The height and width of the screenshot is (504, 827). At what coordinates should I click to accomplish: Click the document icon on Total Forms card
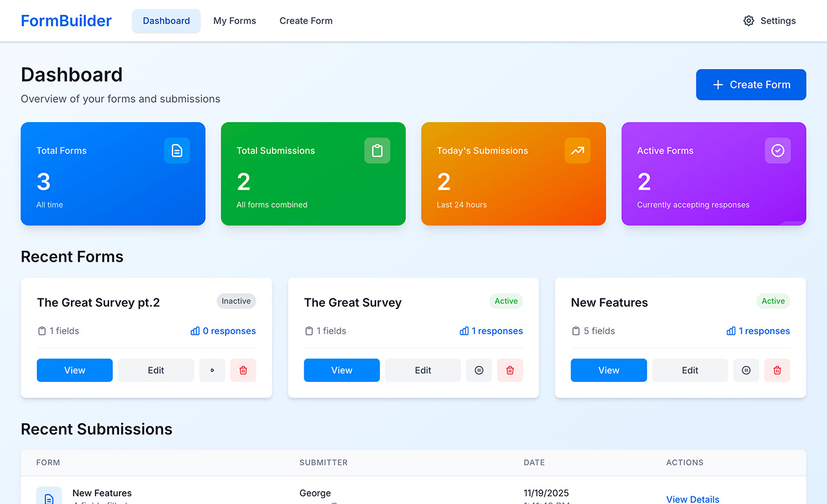tap(177, 151)
